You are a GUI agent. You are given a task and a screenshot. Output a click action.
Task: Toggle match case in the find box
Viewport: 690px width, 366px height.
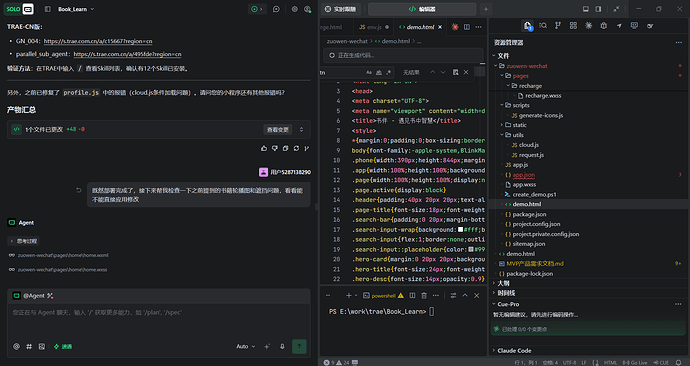[369, 72]
